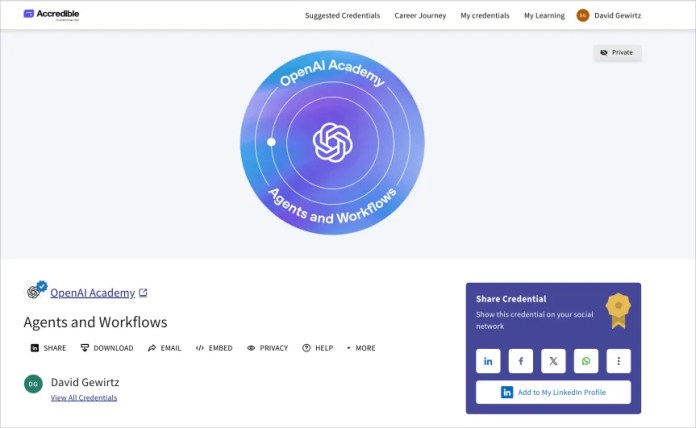Screen dimensions: 696x428
Task: Open Help
Action: (x=317, y=348)
